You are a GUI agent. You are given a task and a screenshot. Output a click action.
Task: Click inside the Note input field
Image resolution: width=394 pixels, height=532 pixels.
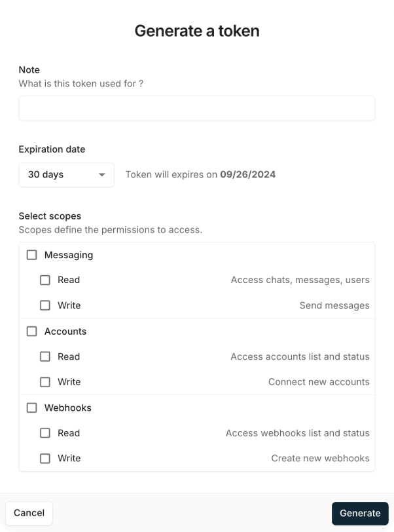(x=196, y=108)
